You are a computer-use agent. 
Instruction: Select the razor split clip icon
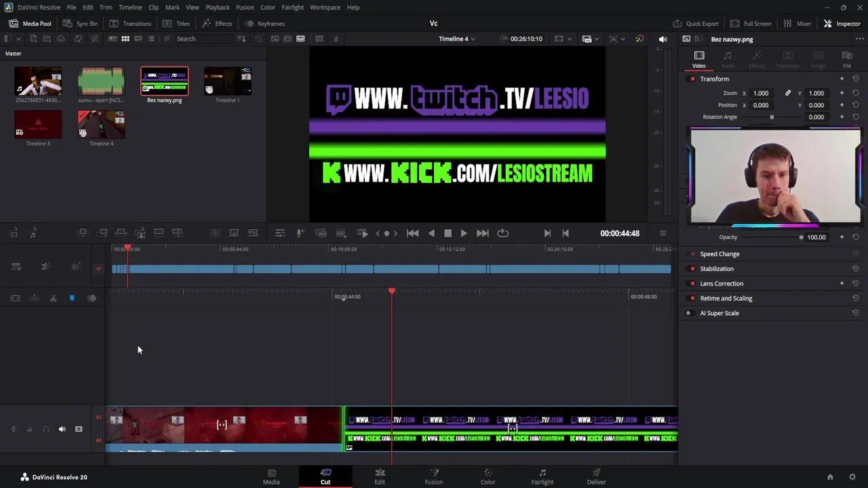pos(53,298)
